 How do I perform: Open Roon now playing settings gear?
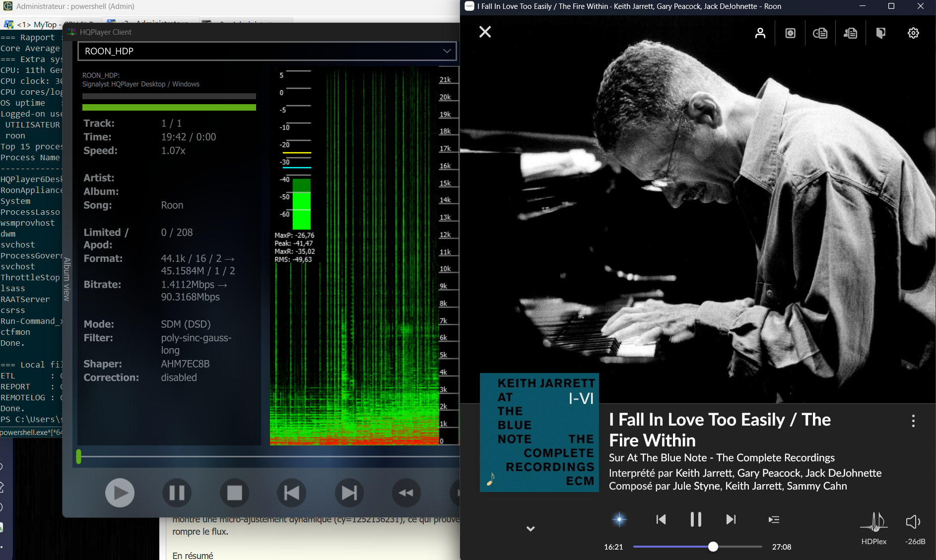tap(913, 33)
